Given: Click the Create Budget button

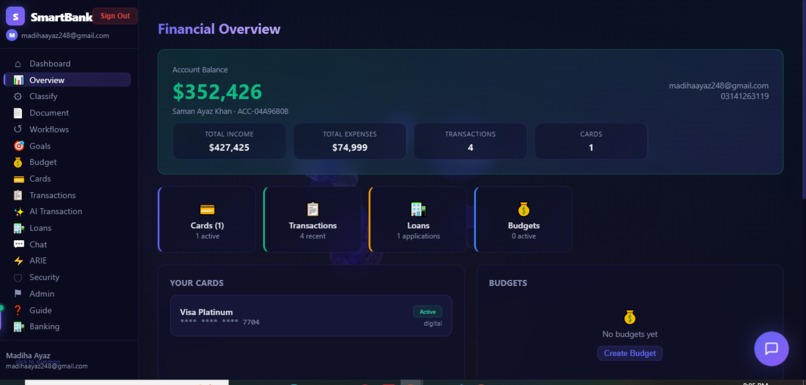Looking at the screenshot, I should click(x=630, y=354).
